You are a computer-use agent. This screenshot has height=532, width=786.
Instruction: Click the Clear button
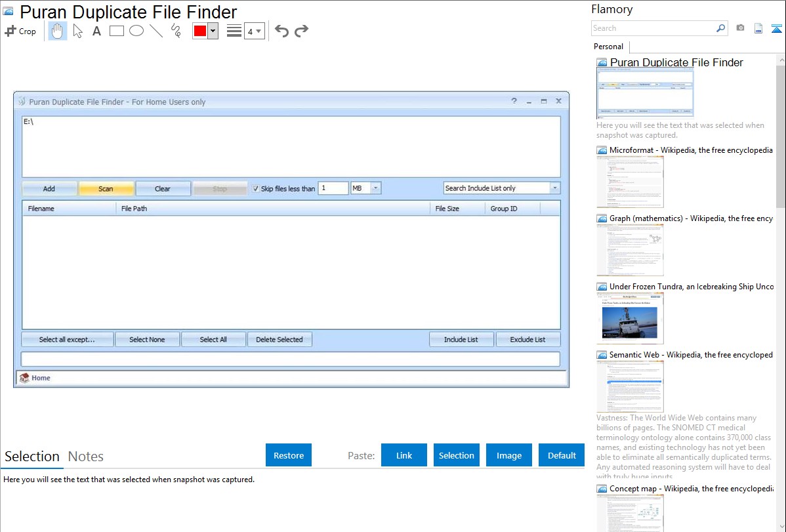[163, 188]
